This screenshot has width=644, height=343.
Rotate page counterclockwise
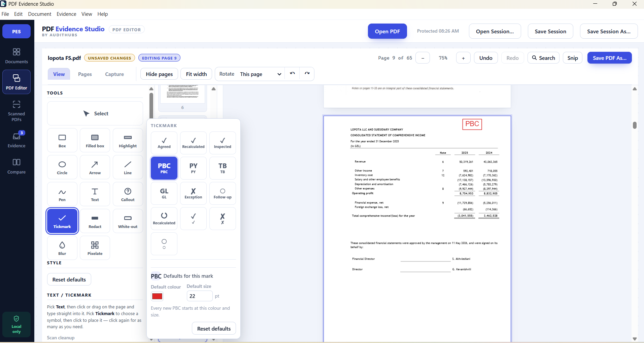[292, 74]
